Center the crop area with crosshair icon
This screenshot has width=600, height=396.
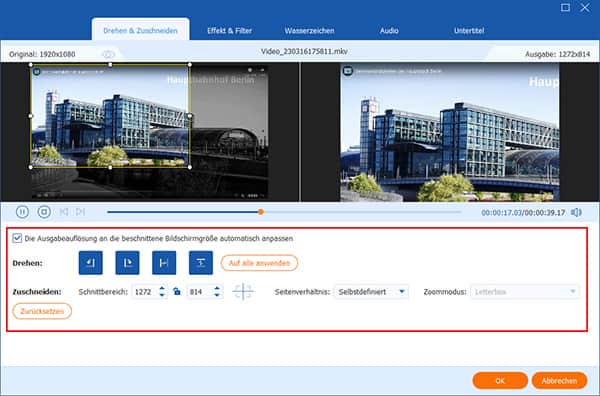[243, 292]
